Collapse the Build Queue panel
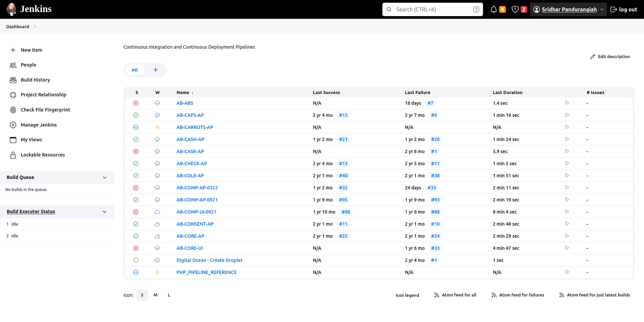Screen dimensions: 644x322 105,177
